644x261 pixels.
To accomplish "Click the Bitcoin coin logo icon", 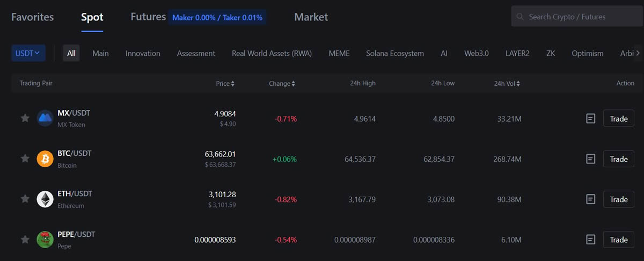I will [45, 159].
